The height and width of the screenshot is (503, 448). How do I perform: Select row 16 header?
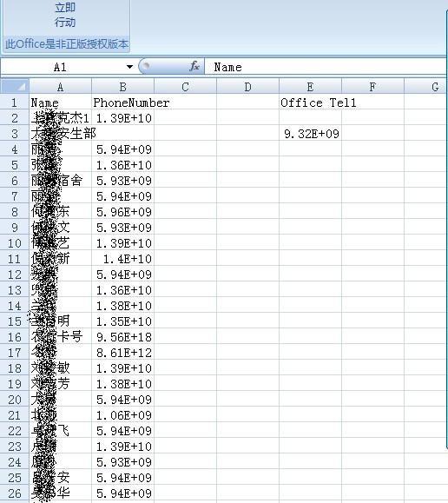click(15, 337)
